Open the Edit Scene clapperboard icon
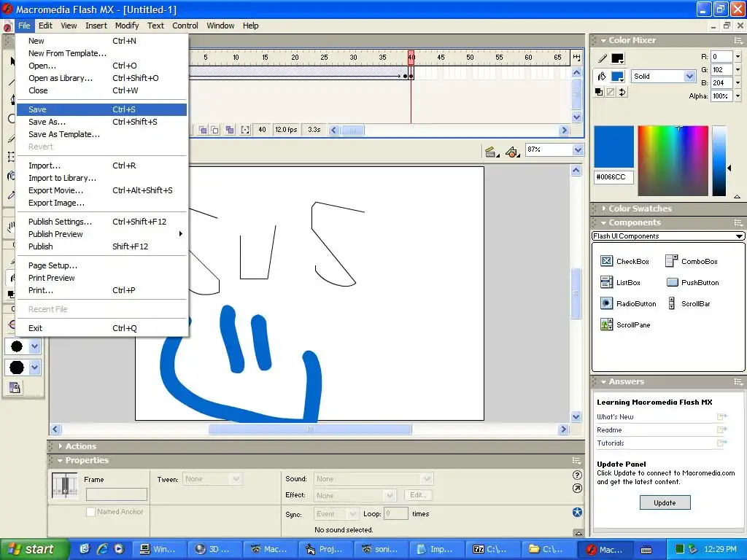Image resolution: width=747 pixels, height=560 pixels. [492, 152]
